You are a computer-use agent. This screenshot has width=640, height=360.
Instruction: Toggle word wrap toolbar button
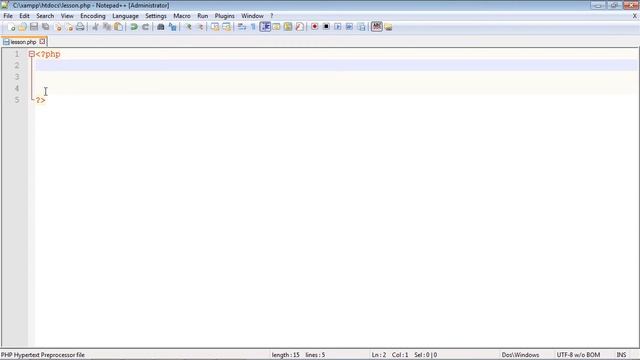pos(242,27)
